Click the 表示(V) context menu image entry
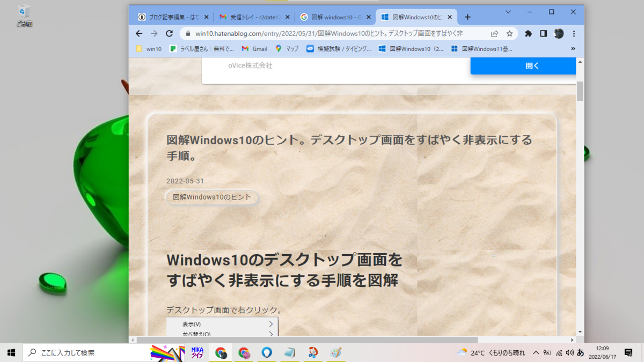 (x=222, y=324)
